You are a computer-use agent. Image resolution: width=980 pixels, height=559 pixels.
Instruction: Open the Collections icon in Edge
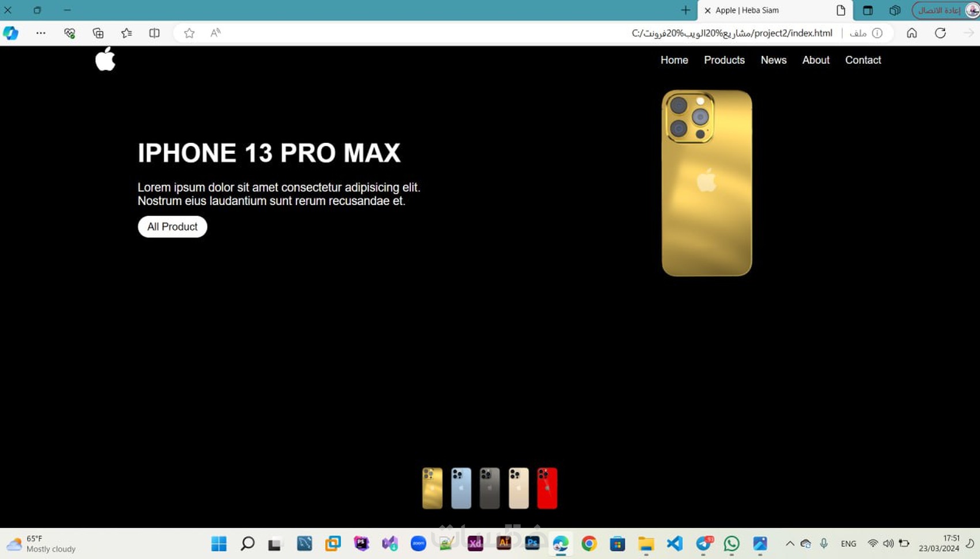coord(98,33)
